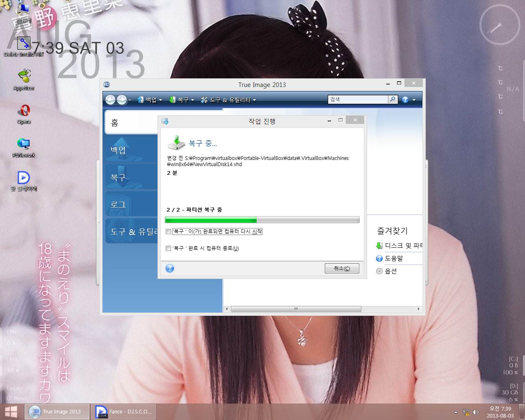Click the network tray icon
The width and height of the screenshot is (525, 420).
point(466,412)
